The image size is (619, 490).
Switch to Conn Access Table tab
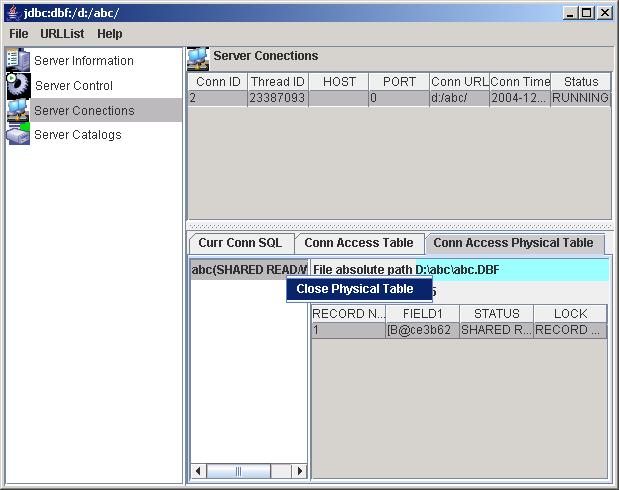tap(358, 243)
